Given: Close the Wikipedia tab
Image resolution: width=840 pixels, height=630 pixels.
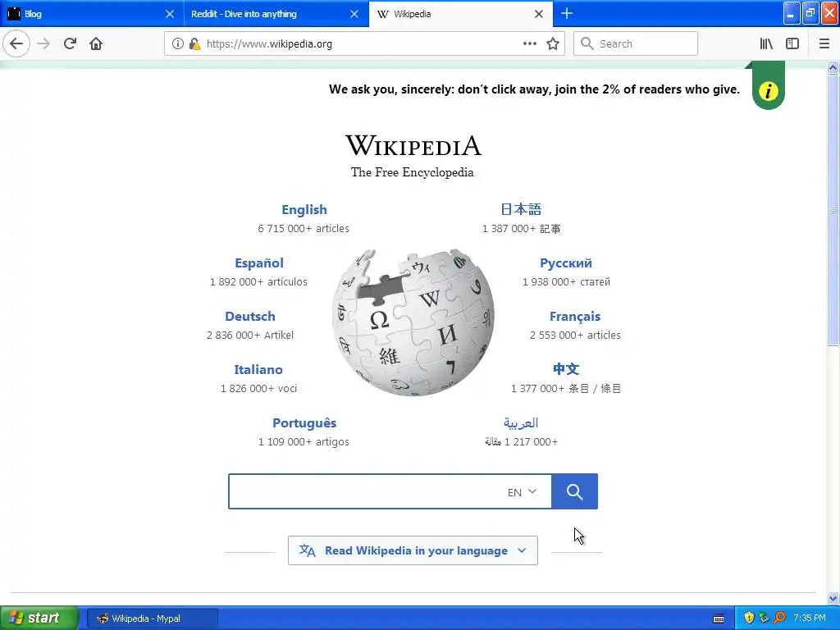Looking at the screenshot, I should coord(539,14).
